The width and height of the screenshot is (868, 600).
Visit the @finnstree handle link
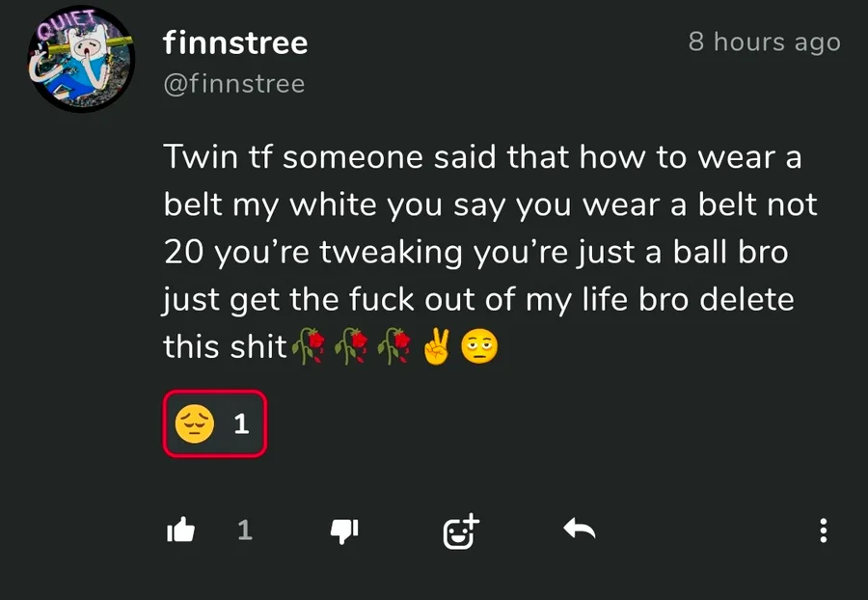tap(234, 84)
